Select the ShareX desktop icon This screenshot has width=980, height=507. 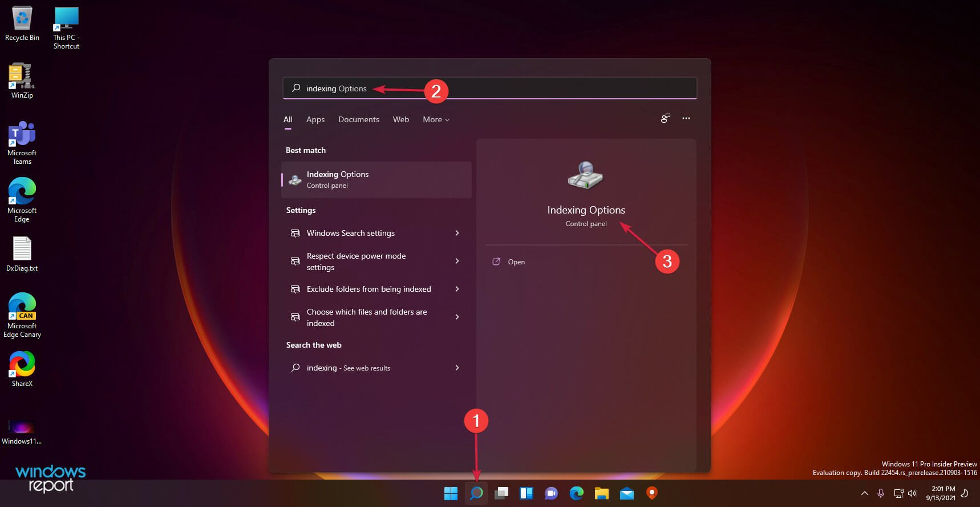(22, 369)
